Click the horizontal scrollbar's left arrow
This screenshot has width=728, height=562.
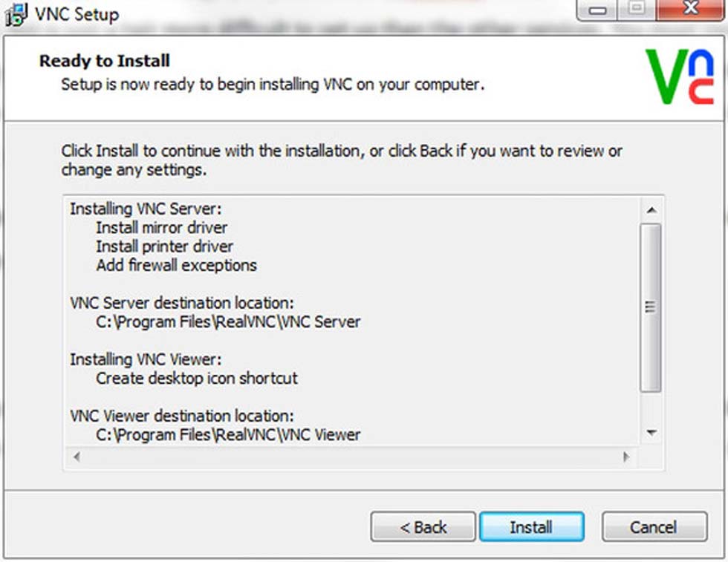point(77,457)
